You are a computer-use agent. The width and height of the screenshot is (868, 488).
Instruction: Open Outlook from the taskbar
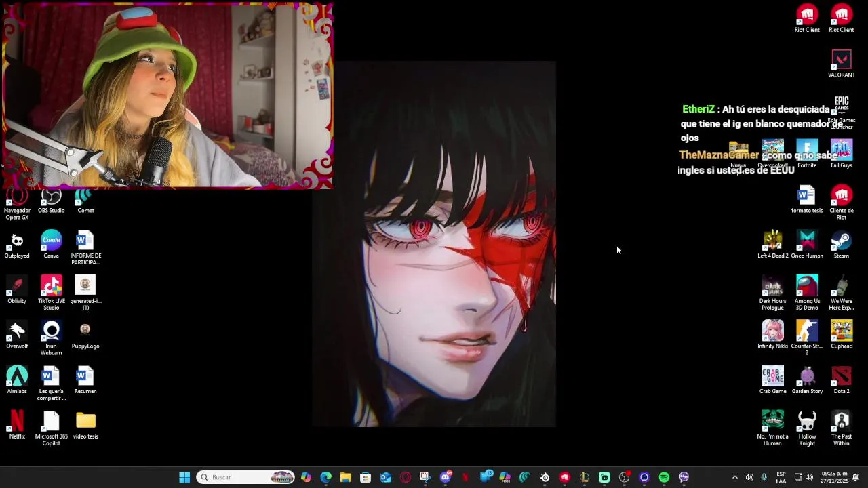386,477
